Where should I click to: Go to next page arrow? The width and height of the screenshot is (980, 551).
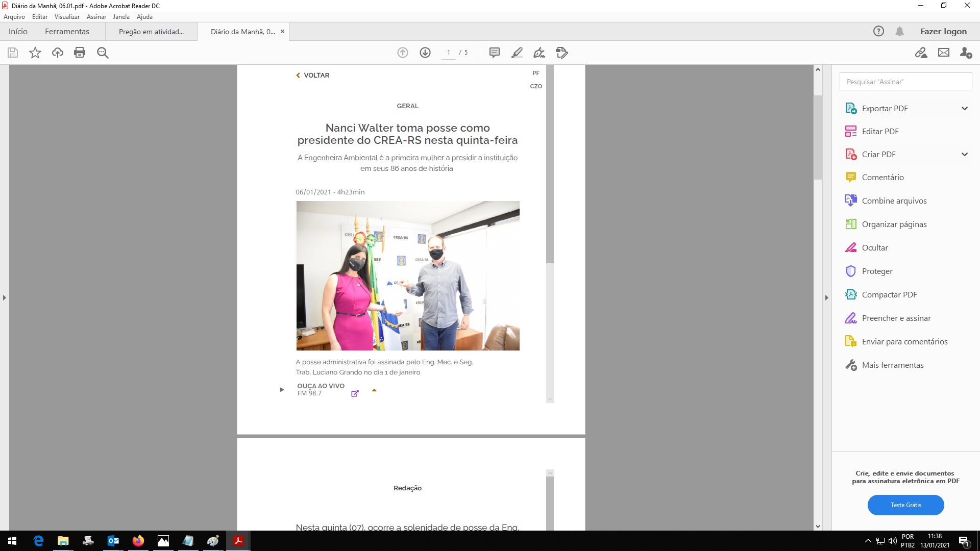[x=425, y=53]
